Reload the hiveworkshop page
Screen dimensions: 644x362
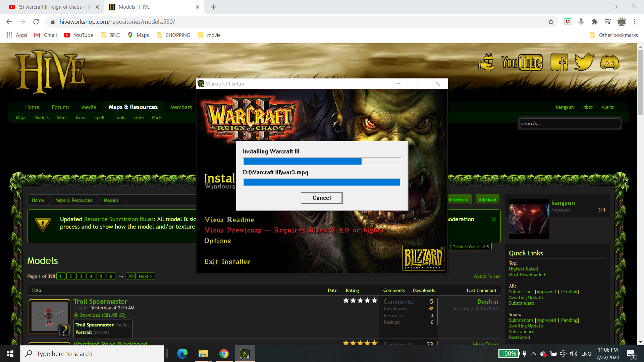36,22
